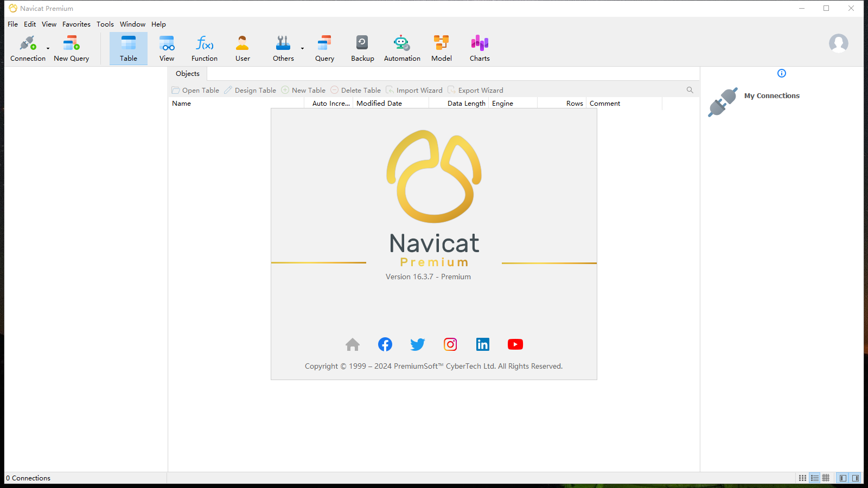Open the Facebook link icon
The height and width of the screenshot is (488, 868).
click(385, 344)
